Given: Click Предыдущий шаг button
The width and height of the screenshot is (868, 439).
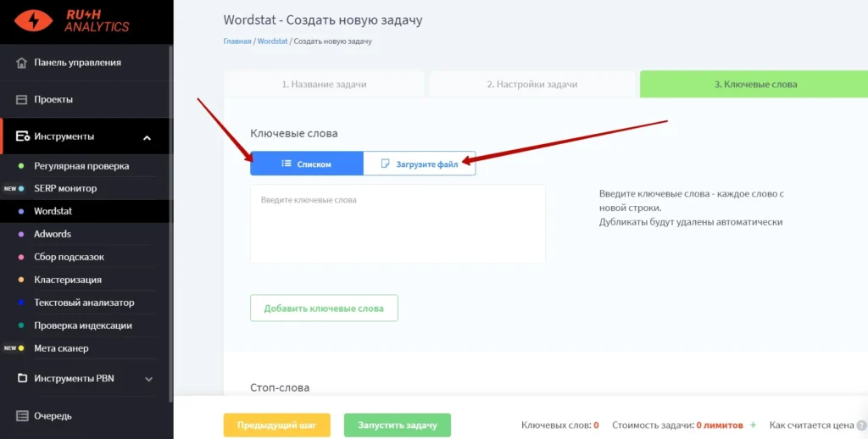Looking at the screenshot, I should point(277,425).
